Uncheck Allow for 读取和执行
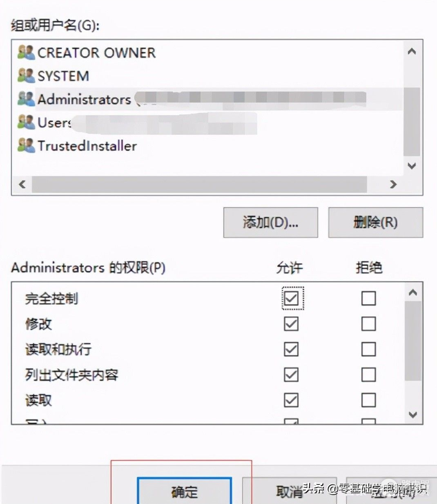This screenshot has width=437, height=504. (291, 349)
